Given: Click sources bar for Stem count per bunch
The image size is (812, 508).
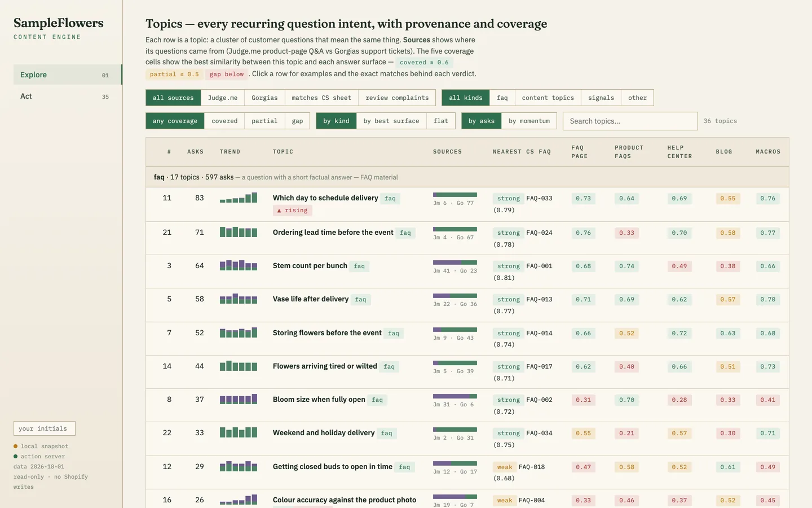Looking at the screenshot, I should tap(455, 262).
